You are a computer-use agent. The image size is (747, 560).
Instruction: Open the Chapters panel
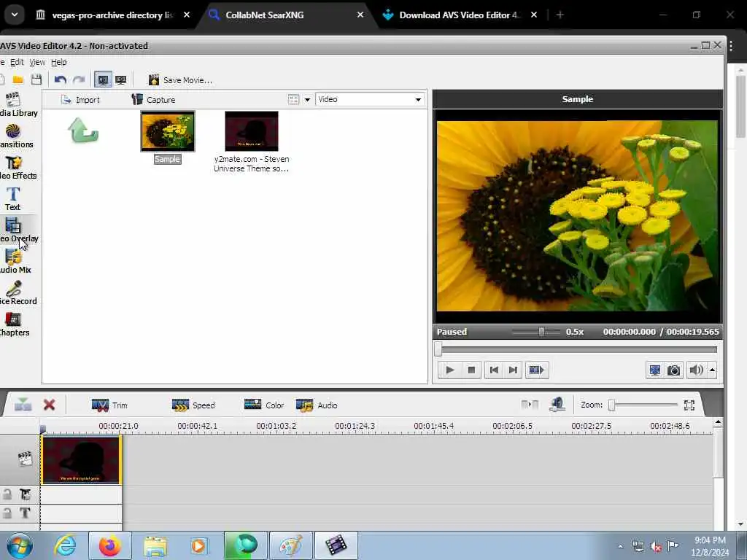point(15,324)
